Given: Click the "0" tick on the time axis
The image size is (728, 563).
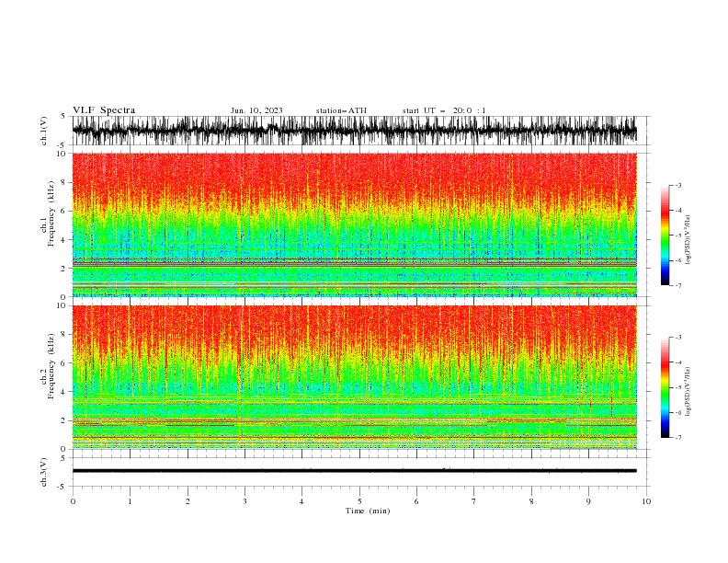Looking at the screenshot, I should 73,501.
